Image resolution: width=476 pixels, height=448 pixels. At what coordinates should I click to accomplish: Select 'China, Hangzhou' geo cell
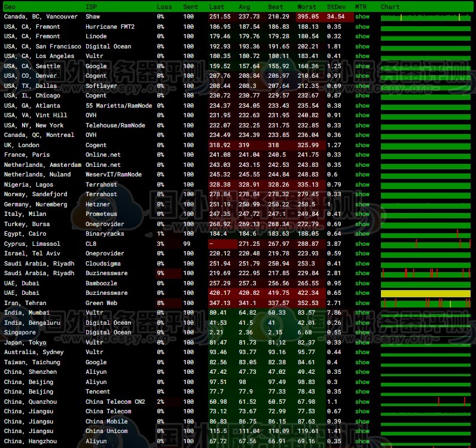(30, 441)
